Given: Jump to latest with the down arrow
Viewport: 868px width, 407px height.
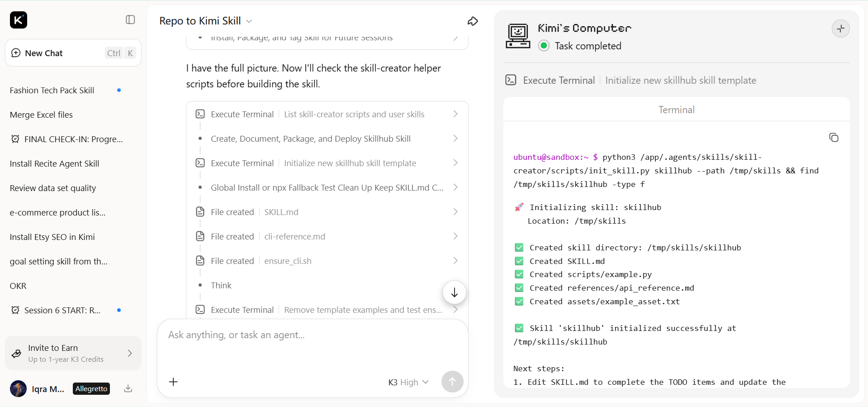Looking at the screenshot, I should [454, 292].
